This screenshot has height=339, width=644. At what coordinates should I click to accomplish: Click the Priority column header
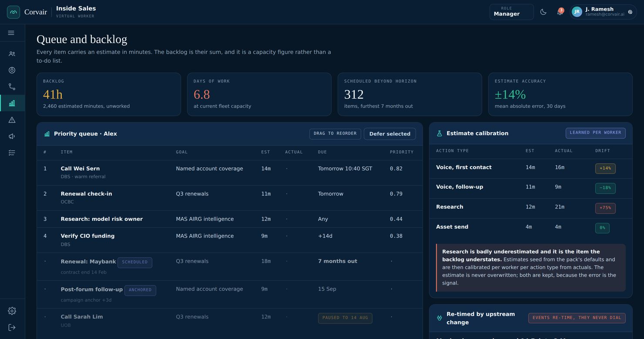402,152
